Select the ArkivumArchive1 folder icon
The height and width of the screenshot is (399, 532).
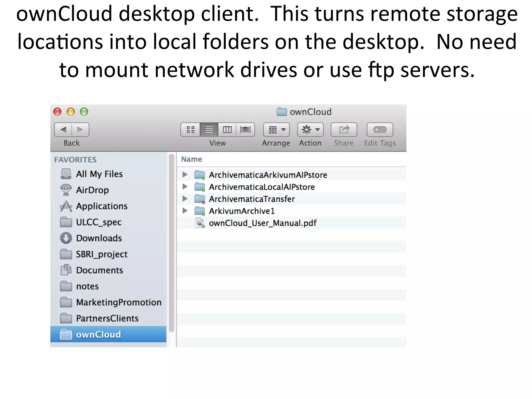tap(200, 211)
